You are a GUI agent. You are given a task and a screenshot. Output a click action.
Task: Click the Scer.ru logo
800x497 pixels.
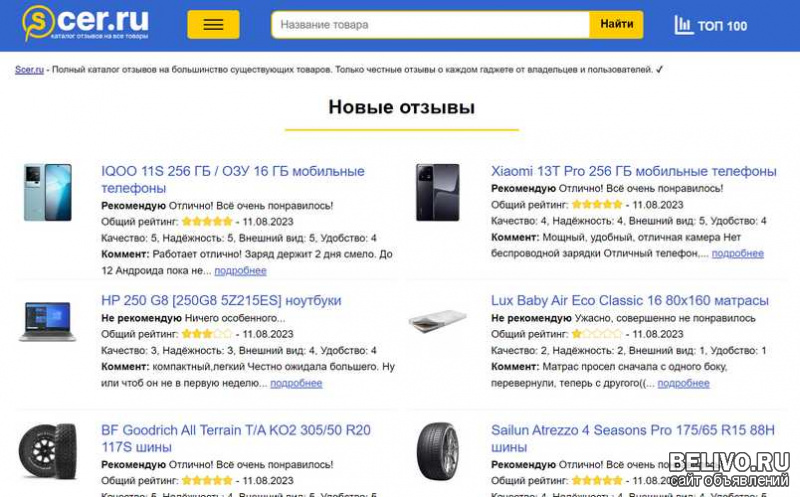(x=86, y=22)
